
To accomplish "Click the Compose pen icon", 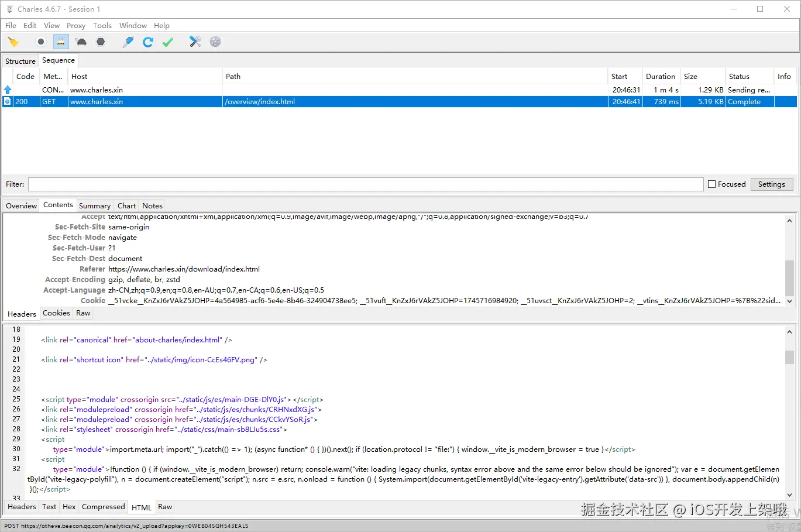I will 128,42.
